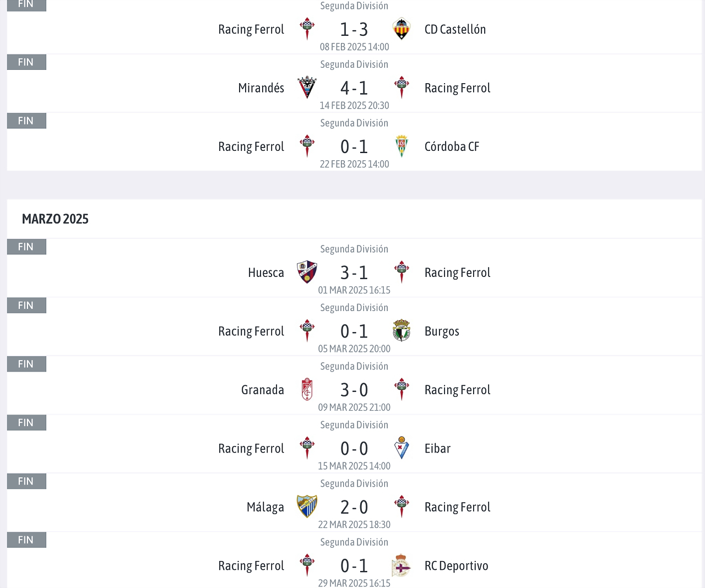The height and width of the screenshot is (588, 705).
Task: Open the Mirandés 4-1 match score
Action: 354,88
